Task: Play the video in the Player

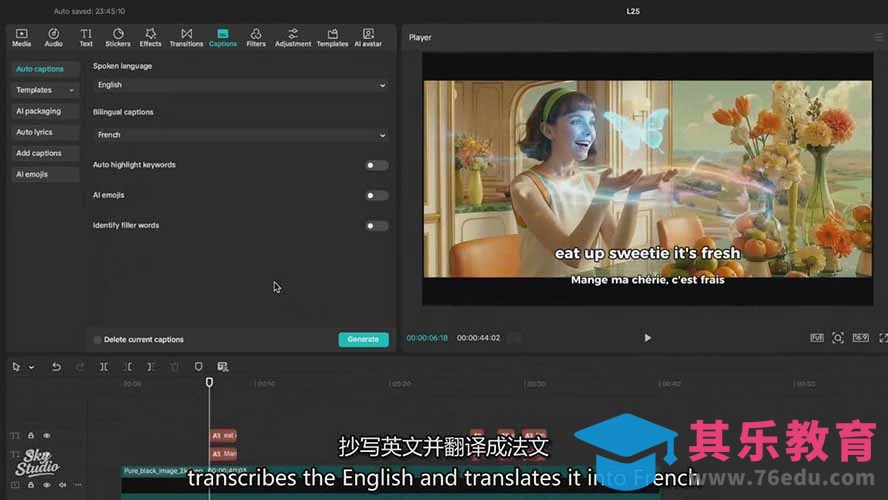Action: [x=647, y=338]
